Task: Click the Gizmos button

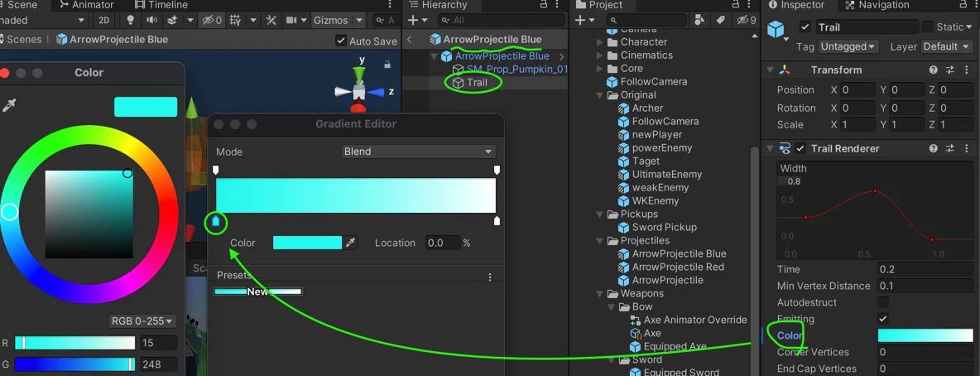Action: coord(330,20)
